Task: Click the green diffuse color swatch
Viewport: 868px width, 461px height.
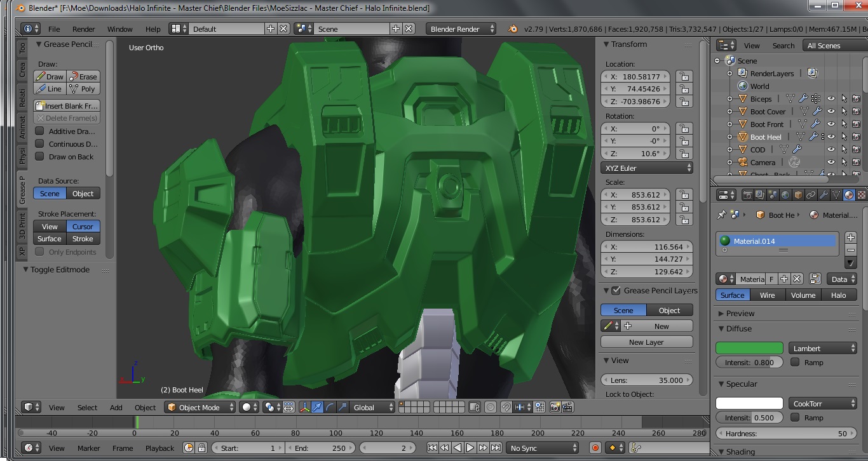Action: pos(749,349)
